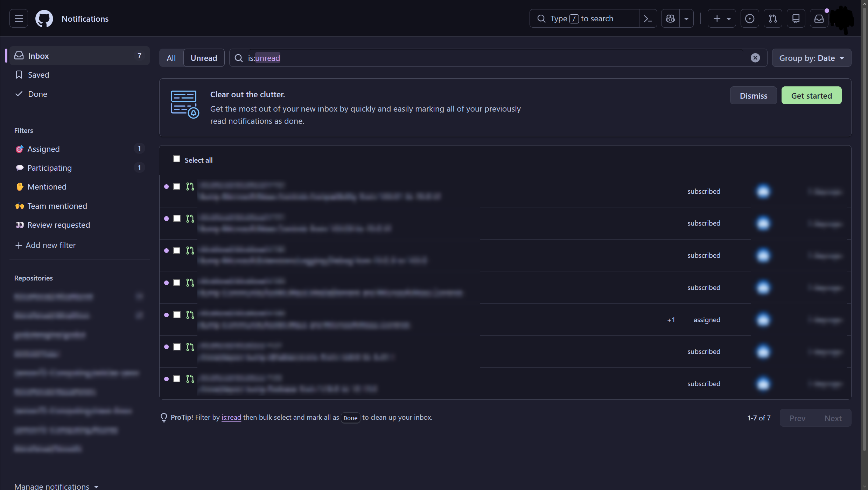This screenshot has width=868, height=490.
Task: Expand the Copilot dropdown arrow
Action: point(686,19)
